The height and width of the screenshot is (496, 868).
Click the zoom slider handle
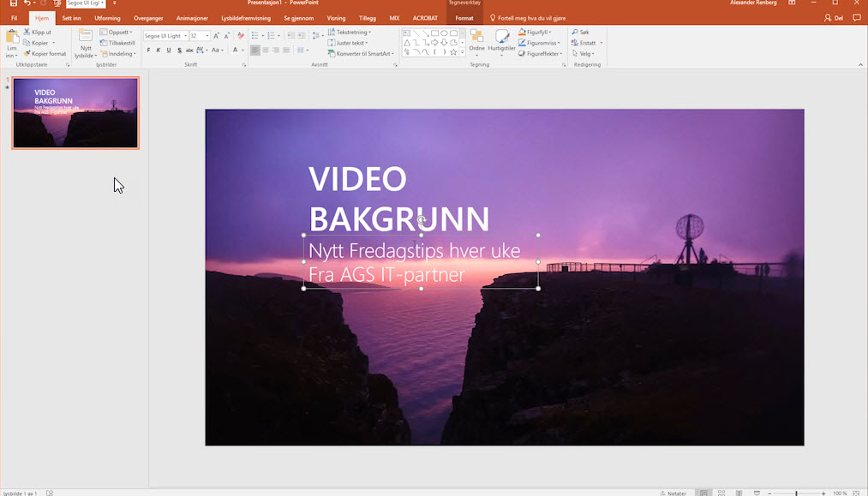(x=797, y=493)
